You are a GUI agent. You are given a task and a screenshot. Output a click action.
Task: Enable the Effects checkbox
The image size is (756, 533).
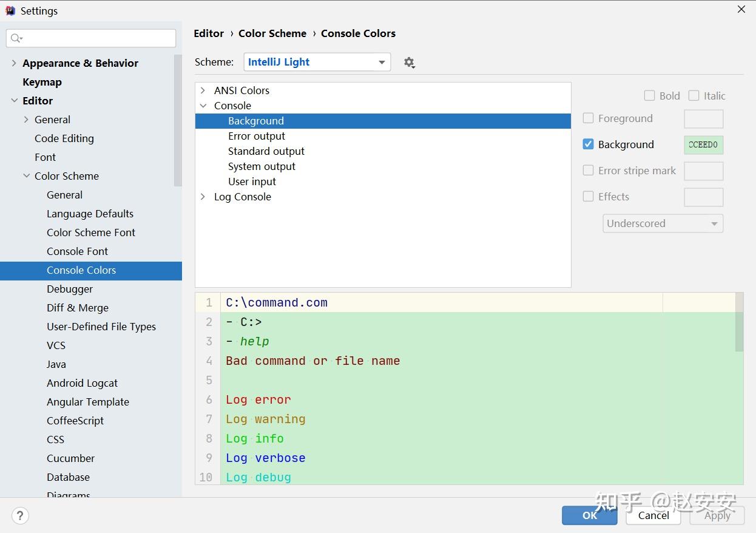click(588, 197)
